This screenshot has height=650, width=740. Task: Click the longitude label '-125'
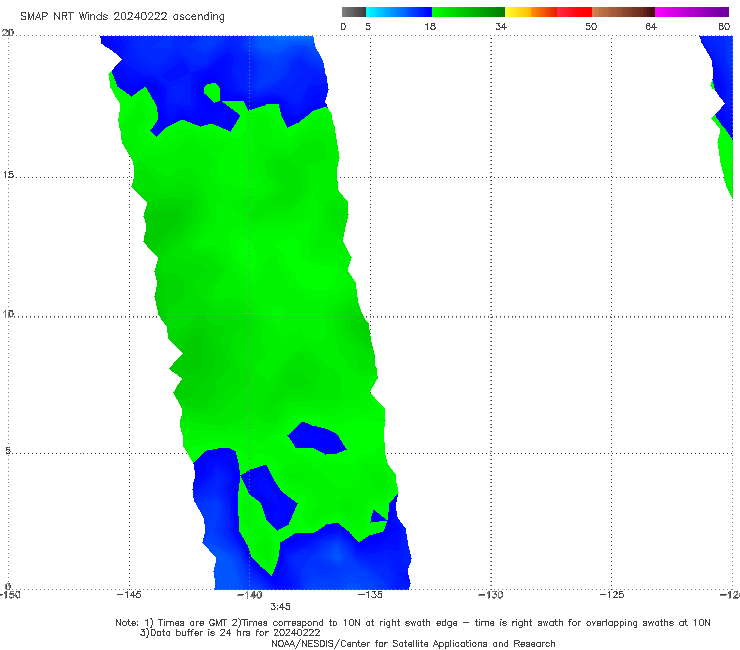[x=612, y=594]
